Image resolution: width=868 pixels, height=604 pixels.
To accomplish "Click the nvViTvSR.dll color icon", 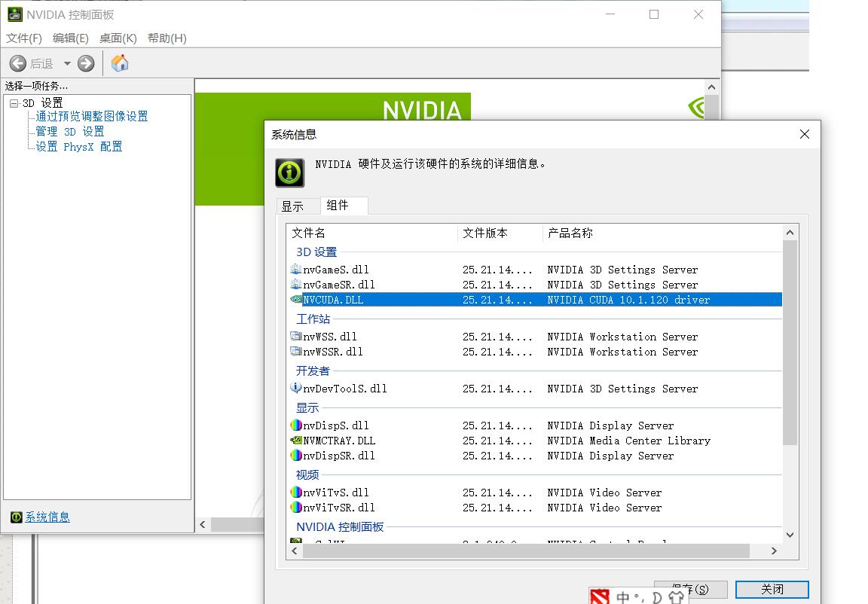I will (296, 507).
